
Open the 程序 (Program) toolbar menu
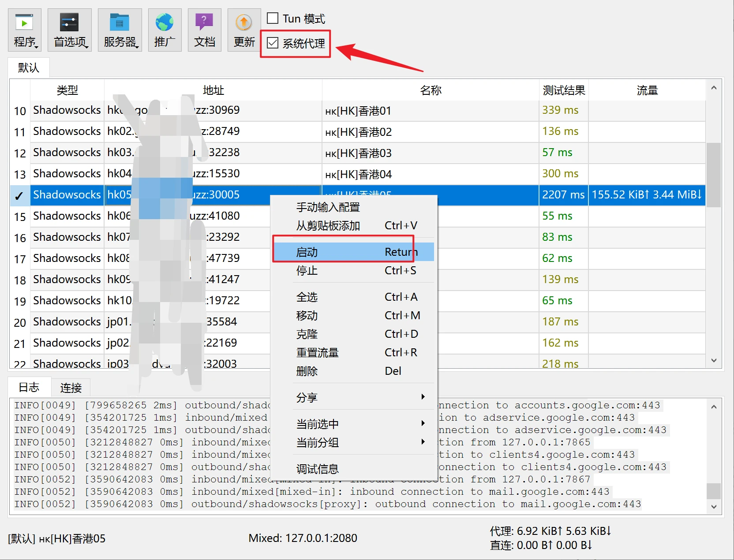(x=25, y=30)
